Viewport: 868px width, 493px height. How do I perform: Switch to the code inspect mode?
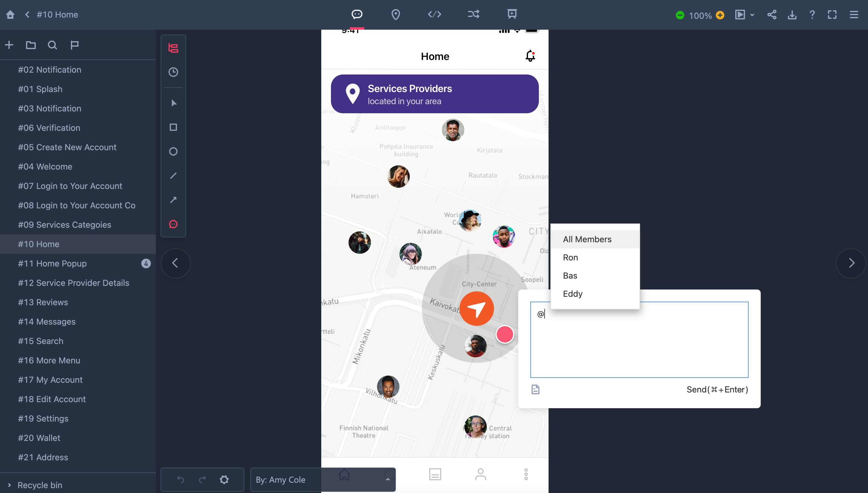click(x=434, y=14)
